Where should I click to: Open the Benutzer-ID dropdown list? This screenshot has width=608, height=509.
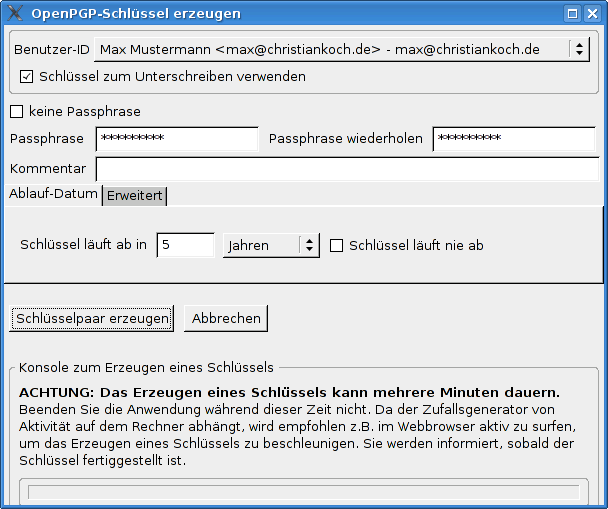click(579, 49)
